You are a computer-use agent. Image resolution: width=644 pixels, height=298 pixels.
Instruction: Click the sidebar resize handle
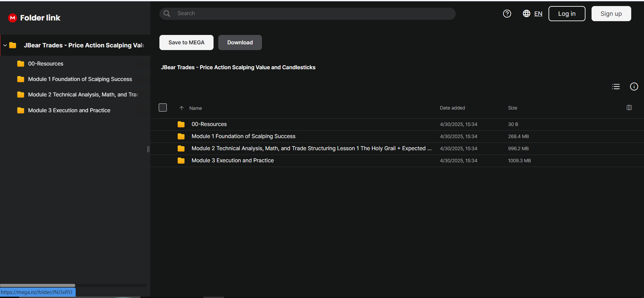point(148,149)
